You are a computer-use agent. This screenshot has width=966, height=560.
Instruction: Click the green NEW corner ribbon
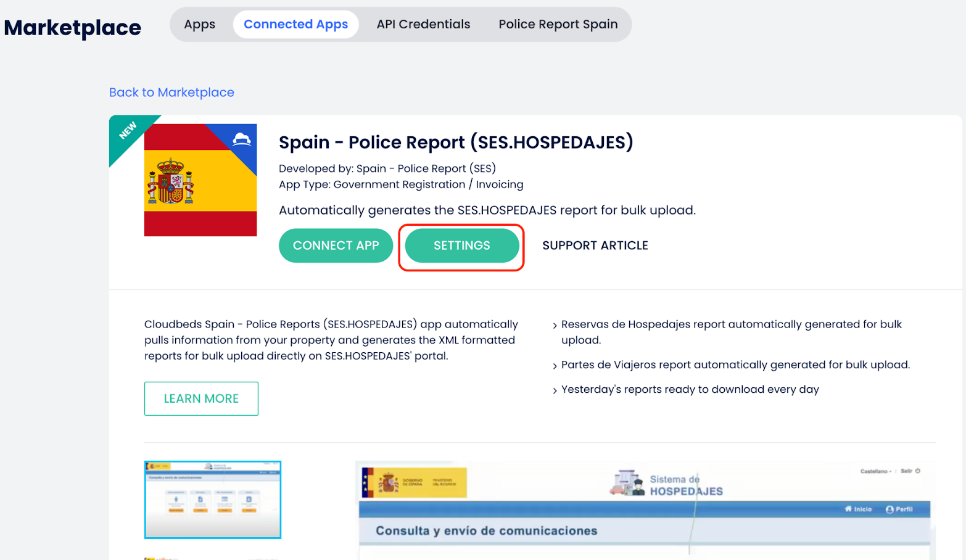[x=128, y=131]
